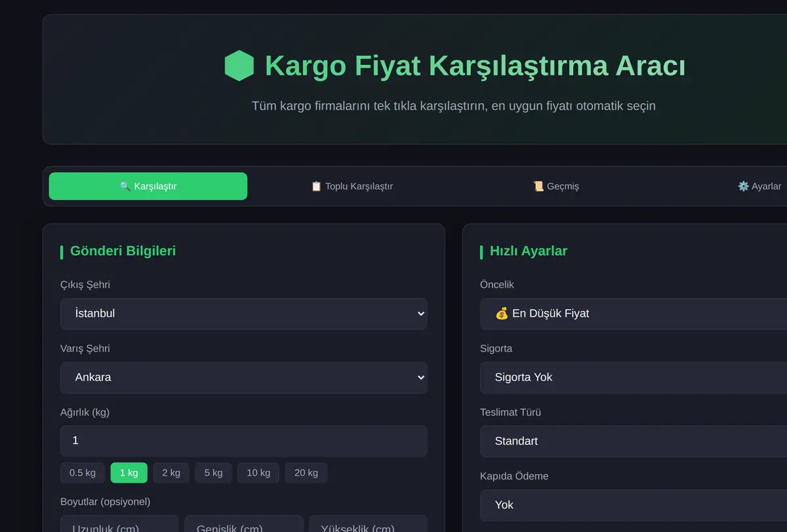Image resolution: width=787 pixels, height=532 pixels.
Task: Go to the Ayarlar tab
Action: pos(759,186)
